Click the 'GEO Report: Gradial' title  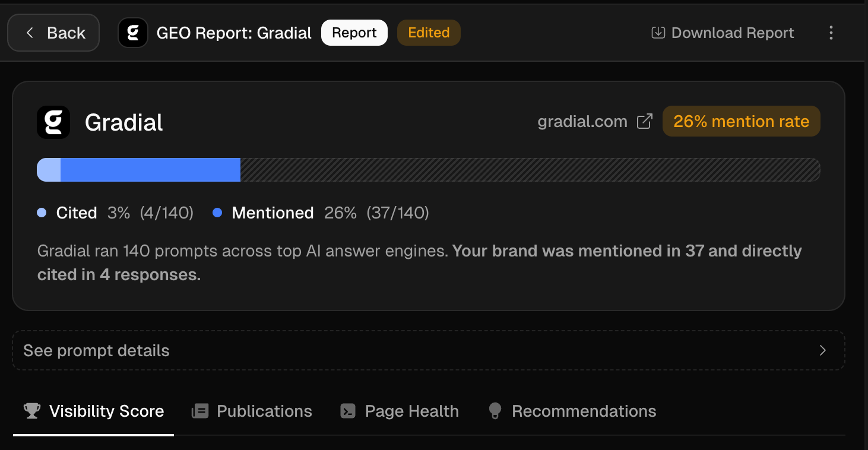[x=234, y=33]
